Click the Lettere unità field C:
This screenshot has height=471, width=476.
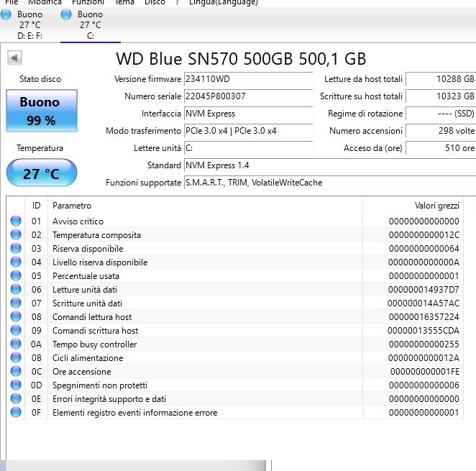pyautogui.click(x=248, y=148)
